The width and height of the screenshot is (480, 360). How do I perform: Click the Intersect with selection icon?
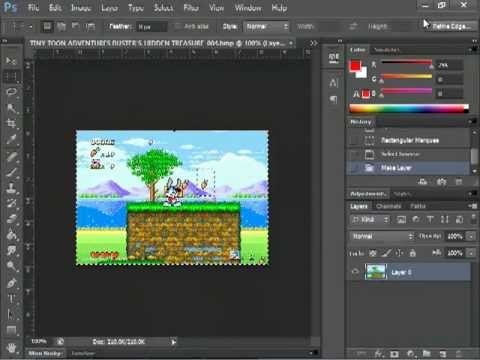click(90, 26)
